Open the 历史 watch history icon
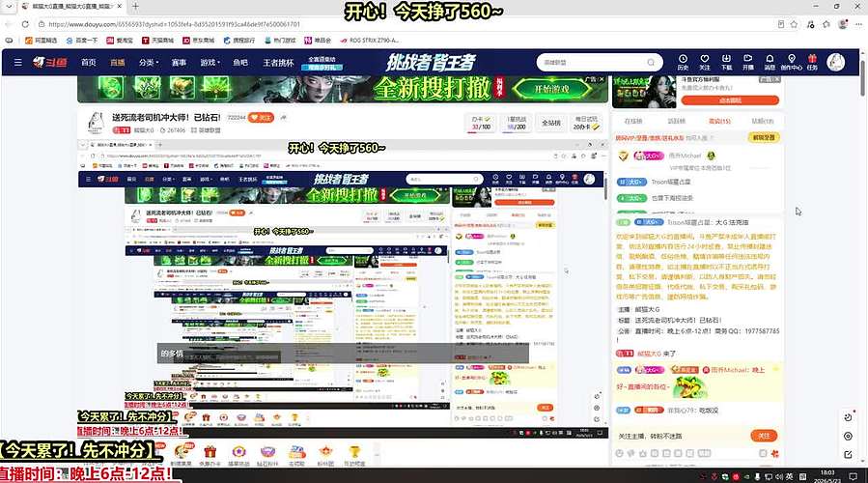 (x=683, y=62)
